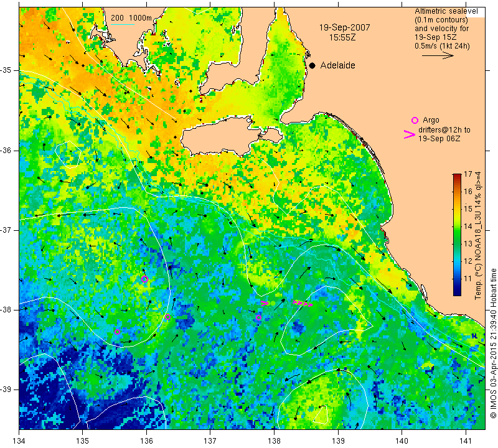Click the Argo float circle near 137.8E below 38S
Image resolution: width=498 pixels, height=448 pixels.
point(258,317)
